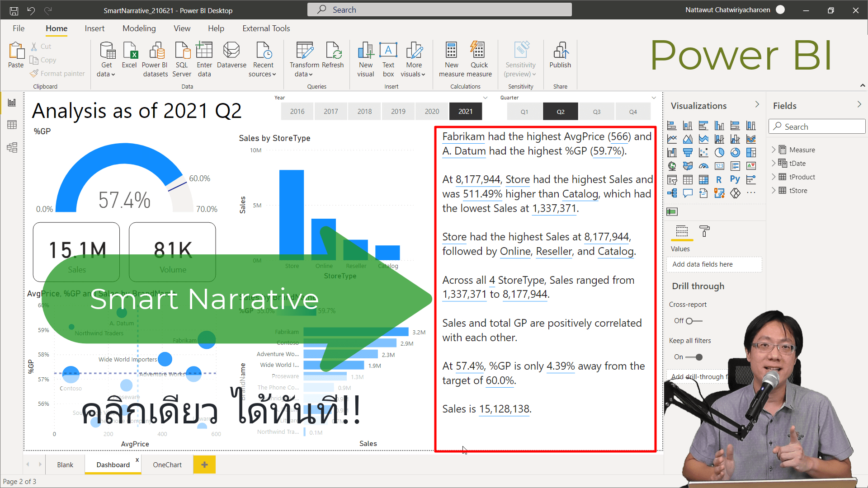Open the Year slicer dropdown
868x488 pixels.
(x=485, y=97)
